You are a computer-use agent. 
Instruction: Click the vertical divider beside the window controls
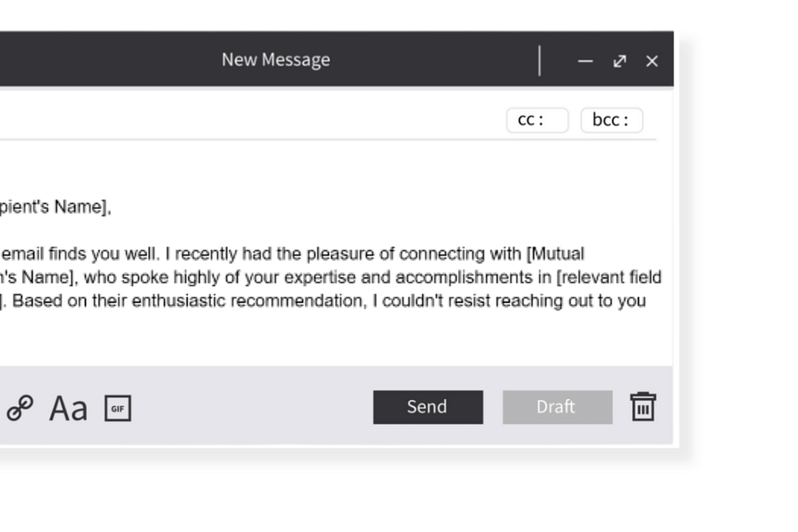click(x=540, y=59)
